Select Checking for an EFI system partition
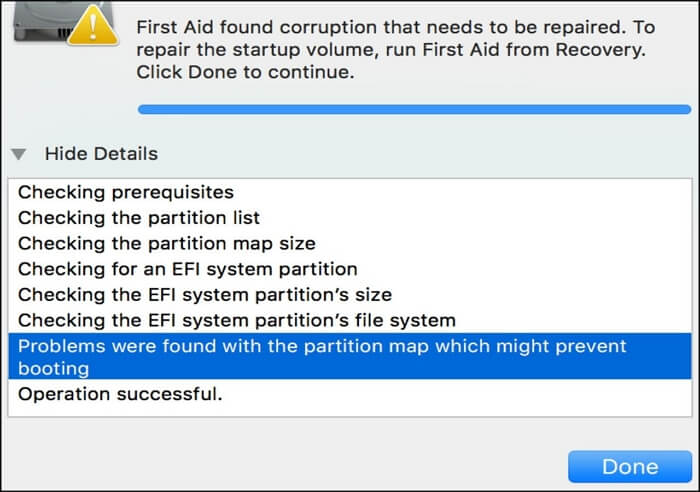The height and width of the screenshot is (492, 700). click(x=187, y=269)
